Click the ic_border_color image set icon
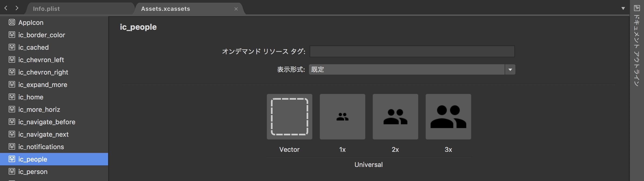The width and height of the screenshot is (644, 181). click(x=12, y=35)
